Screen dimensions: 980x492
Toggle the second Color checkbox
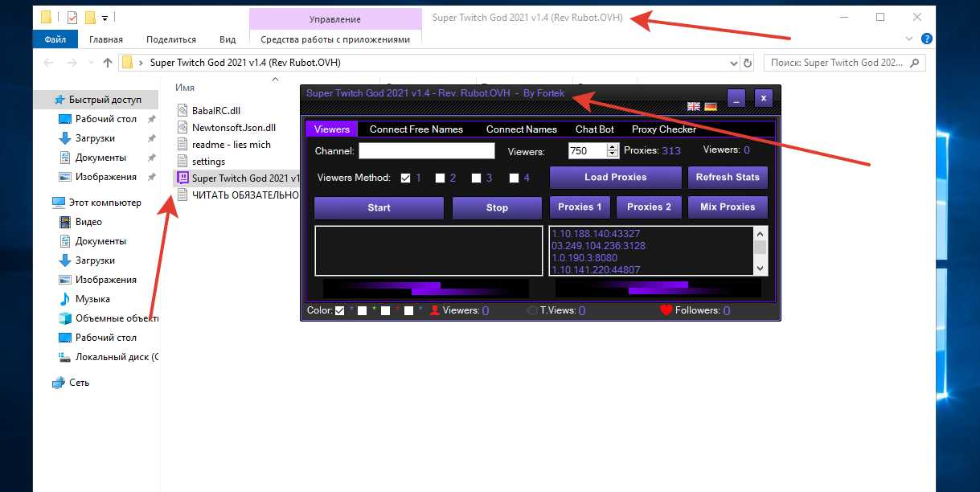(363, 310)
